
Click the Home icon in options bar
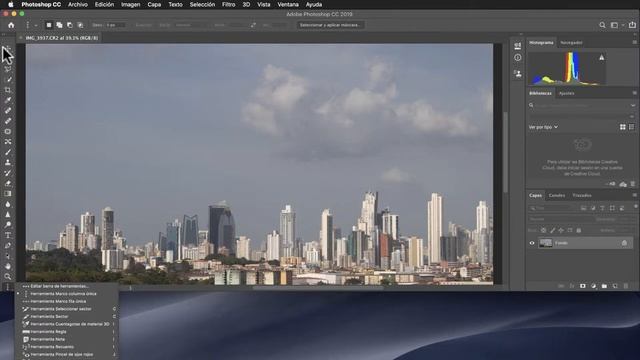[x=11, y=25]
